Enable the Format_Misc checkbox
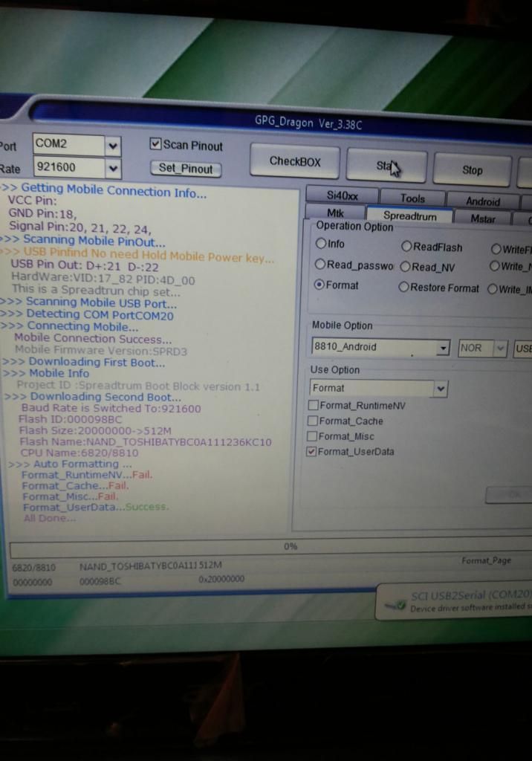This screenshot has height=761, width=532. pyautogui.click(x=313, y=436)
